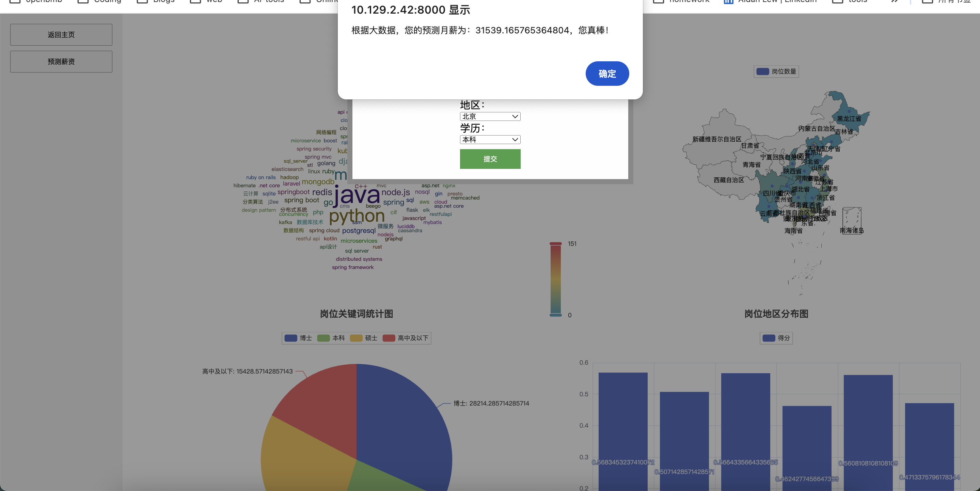Click the word mongodb in the word cloud
Image resolution: width=980 pixels, height=491 pixels.
(x=318, y=182)
